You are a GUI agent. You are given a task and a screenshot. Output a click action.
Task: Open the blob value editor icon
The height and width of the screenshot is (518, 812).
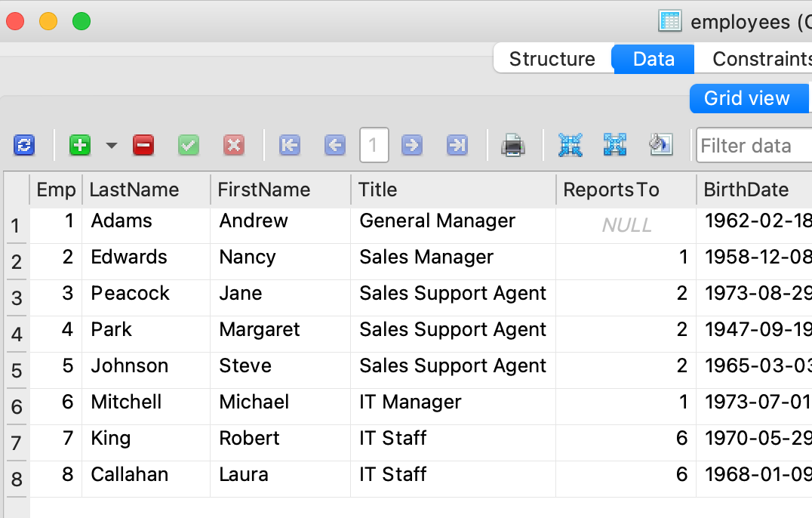(660, 145)
